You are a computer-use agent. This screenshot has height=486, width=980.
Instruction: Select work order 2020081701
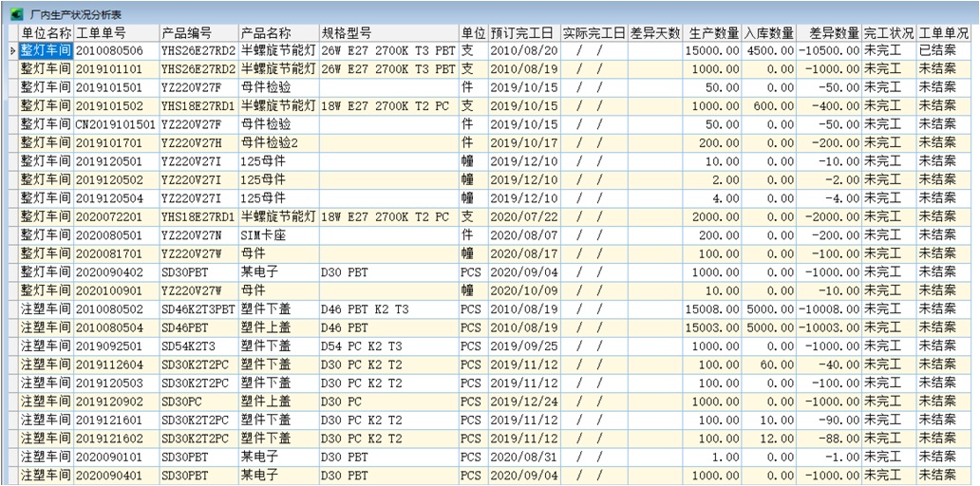coord(117,253)
